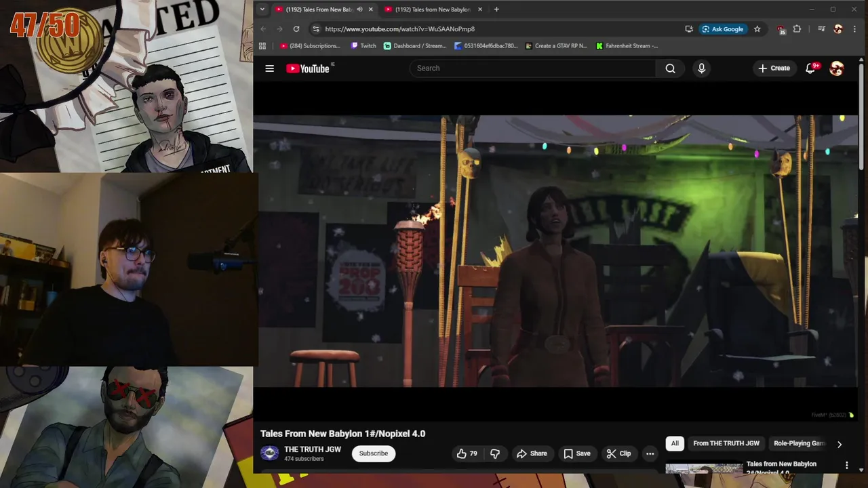View site information icon in address bar
868x488 pixels.
coord(315,29)
